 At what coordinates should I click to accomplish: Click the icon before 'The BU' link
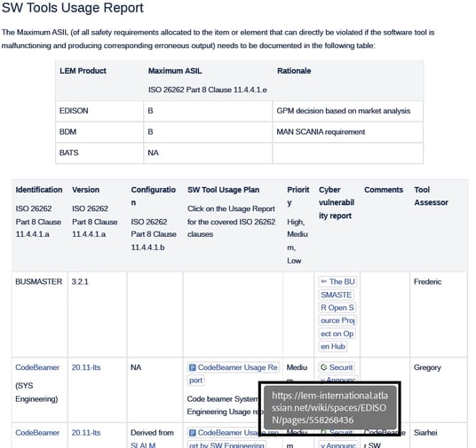pyautogui.click(x=324, y=281)
